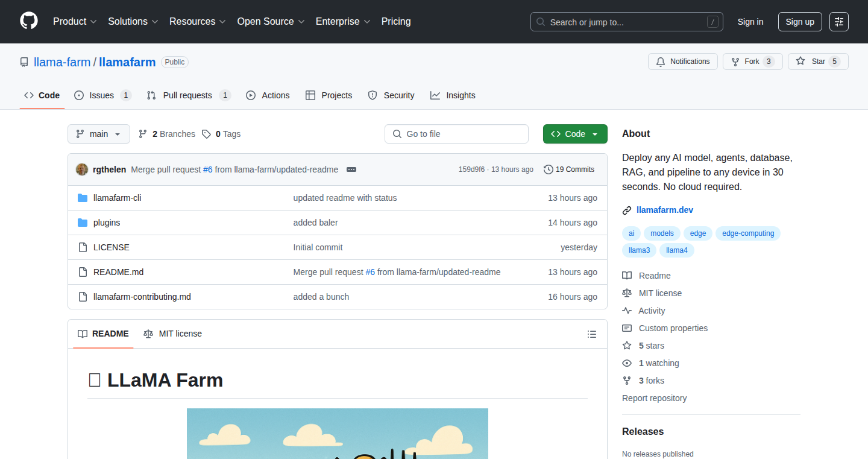The width and height of the screenshot is (868, 459).
Task: Click the models topic tag
Action: pyautogui.click(x=662, y=233)
